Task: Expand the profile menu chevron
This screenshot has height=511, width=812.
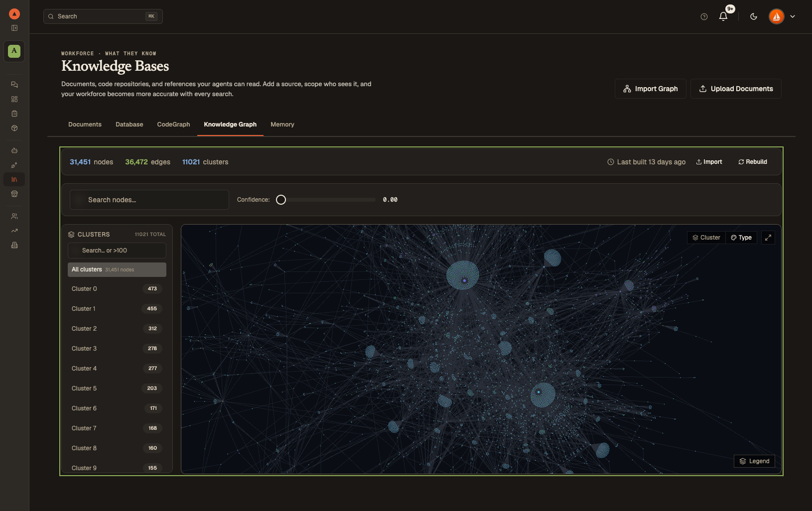Action: point(793,16)
